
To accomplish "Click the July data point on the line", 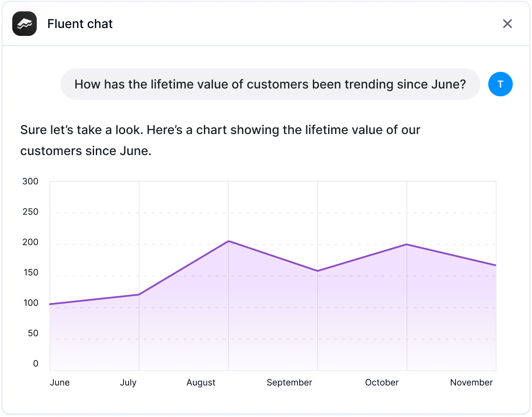I will click(x=139, y=294).
